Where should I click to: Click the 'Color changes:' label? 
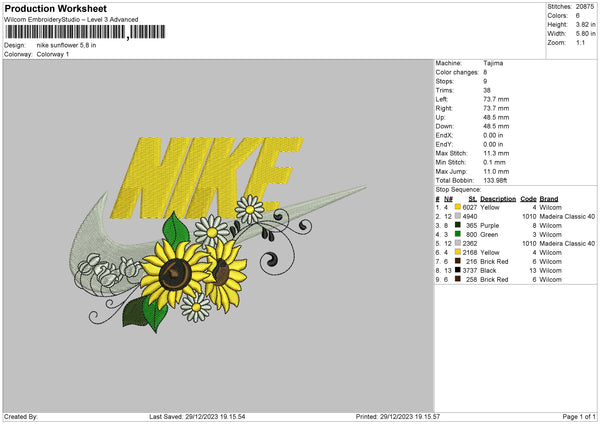(457, 72)
